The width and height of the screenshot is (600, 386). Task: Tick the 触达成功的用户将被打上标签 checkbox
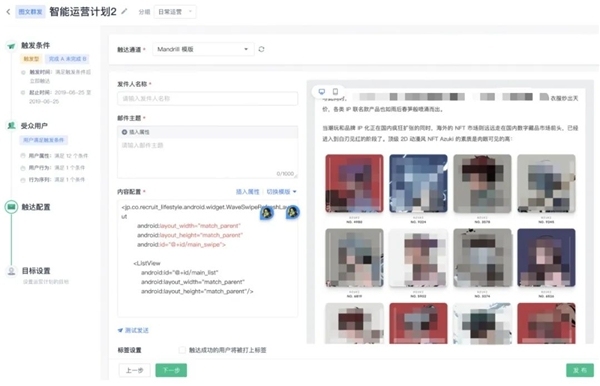(x=182, y=350)
